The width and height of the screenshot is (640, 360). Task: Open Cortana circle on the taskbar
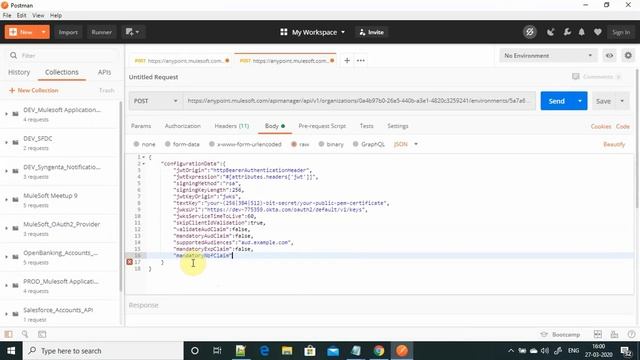point(195,351)
